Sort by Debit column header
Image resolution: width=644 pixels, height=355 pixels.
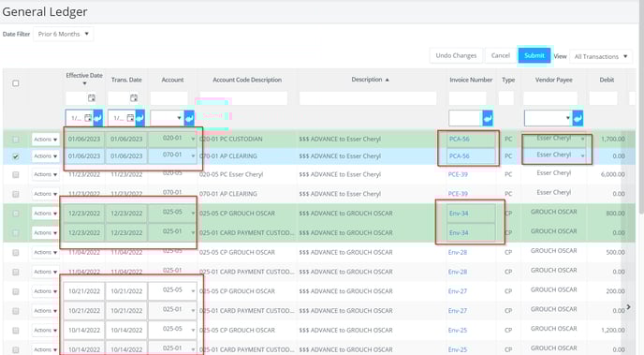click(607, 80)
